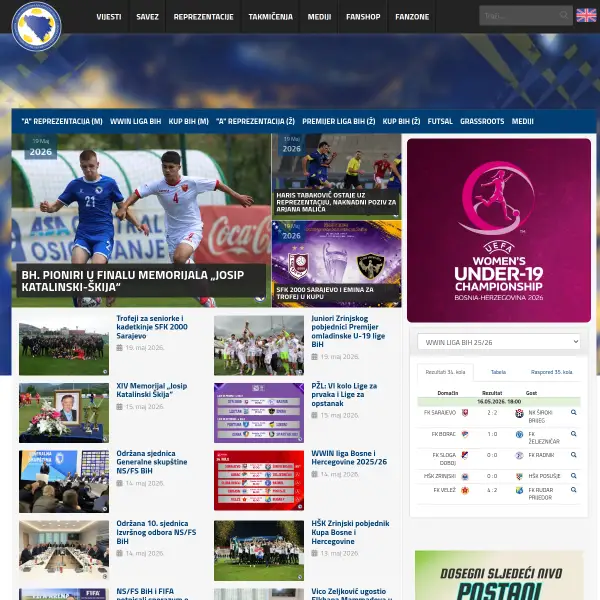Switch to the Tabela tab

[x=498, y=372]
